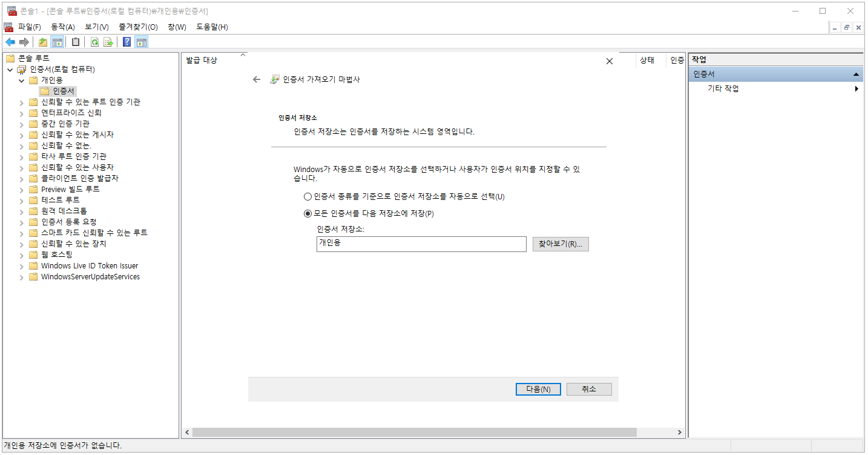This screenshot has width=868, height=455.
Task: Open the 보기(V) menu
Action: [x=97, y=27]
